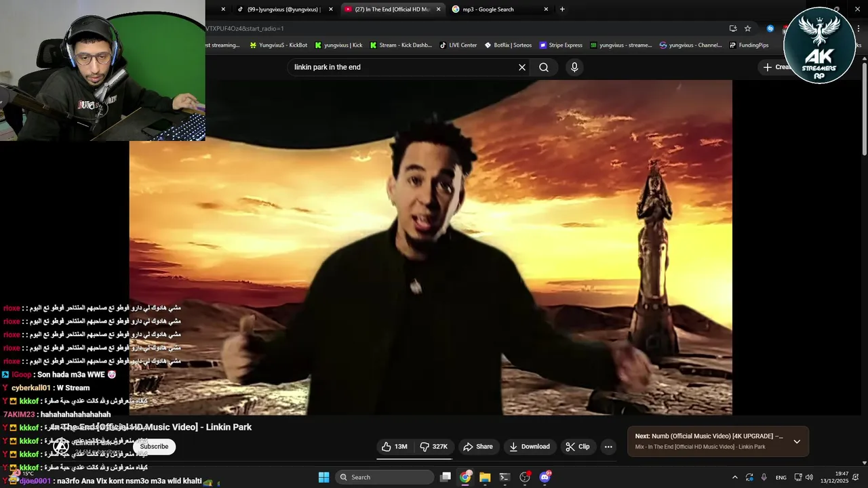This screenshot has height=488, width=868.
Task: Open the yungvixus | Kick bookmark
Action: pos(338,45)
